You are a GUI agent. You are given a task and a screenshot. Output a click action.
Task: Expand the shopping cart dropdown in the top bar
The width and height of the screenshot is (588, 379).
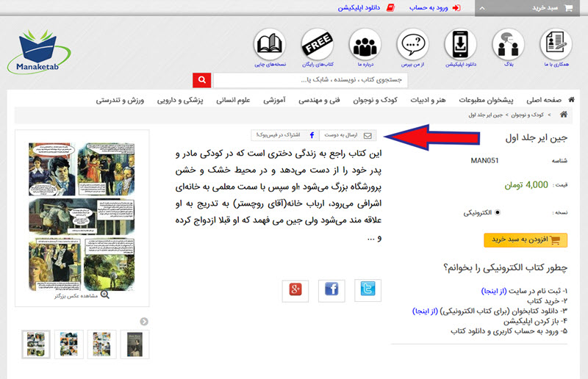coord(531,7)
